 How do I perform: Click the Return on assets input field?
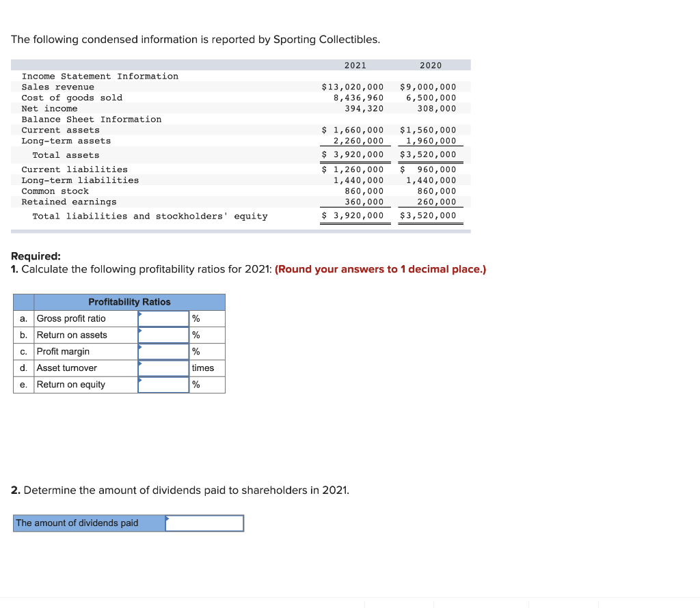[x=163, y=335]
